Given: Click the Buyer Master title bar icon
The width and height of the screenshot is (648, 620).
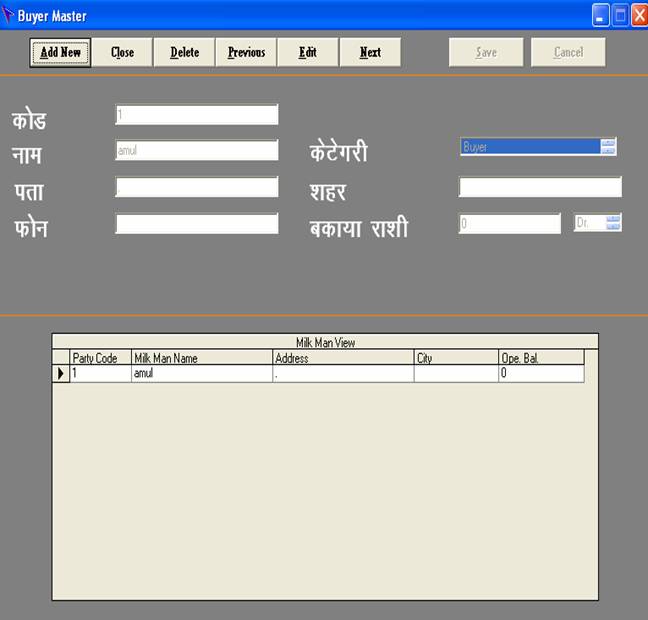Looking at the screenshot, I should coord(9,16).
